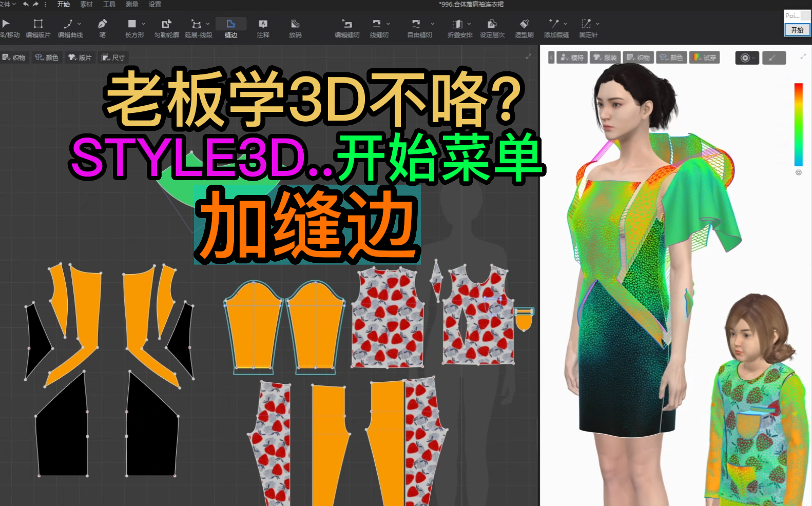Select the left black skirt pattern piece
Image resolution: width=812 pixels, height=506 pixels.
coord(62,426)
